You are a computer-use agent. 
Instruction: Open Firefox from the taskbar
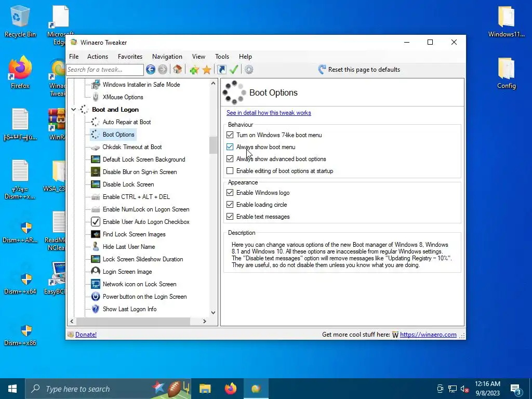231,389
